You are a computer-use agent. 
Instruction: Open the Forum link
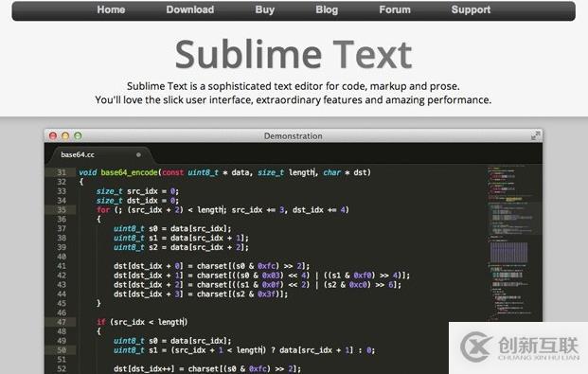tap(395, 9)
